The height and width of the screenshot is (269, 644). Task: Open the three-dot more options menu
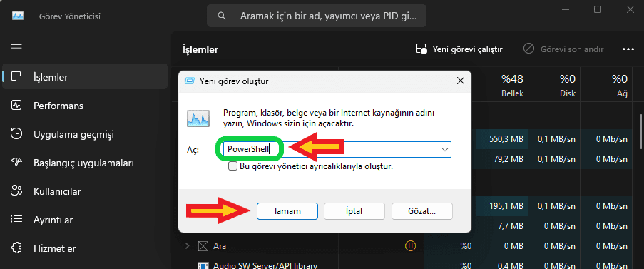pos(628,49)
